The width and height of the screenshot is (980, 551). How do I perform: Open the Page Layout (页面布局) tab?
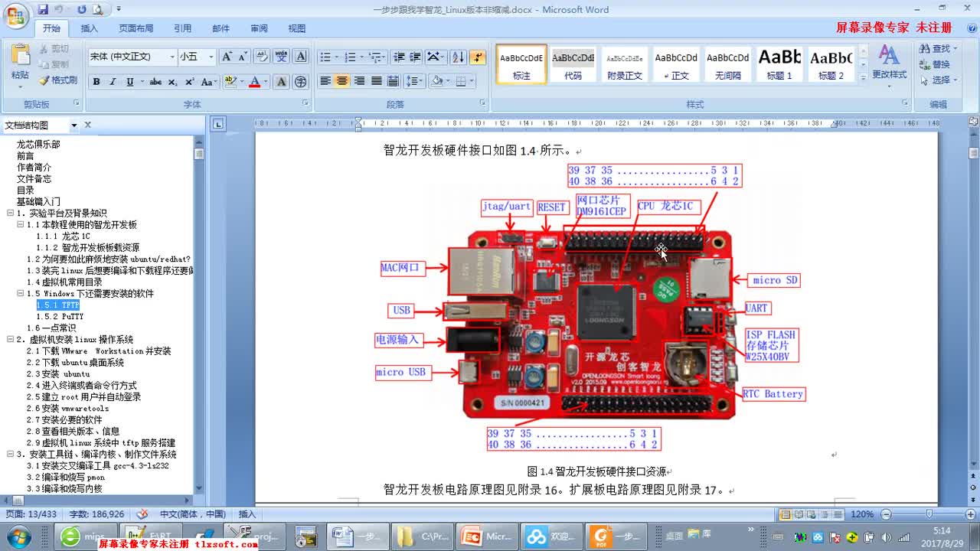pyautogui.click(x=136, y=28)
